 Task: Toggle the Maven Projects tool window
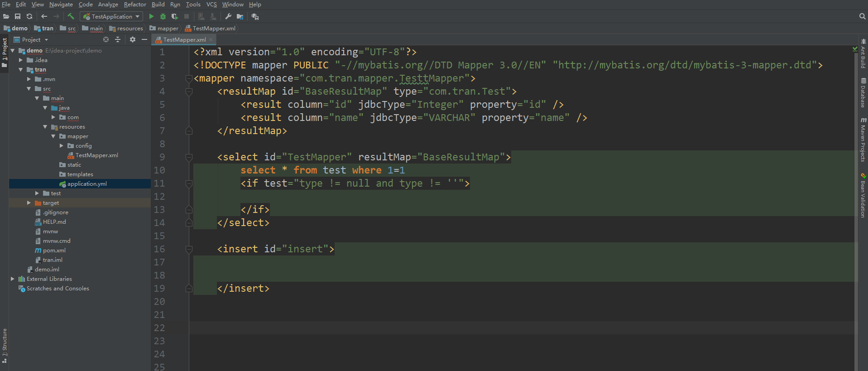coord(863,140)
